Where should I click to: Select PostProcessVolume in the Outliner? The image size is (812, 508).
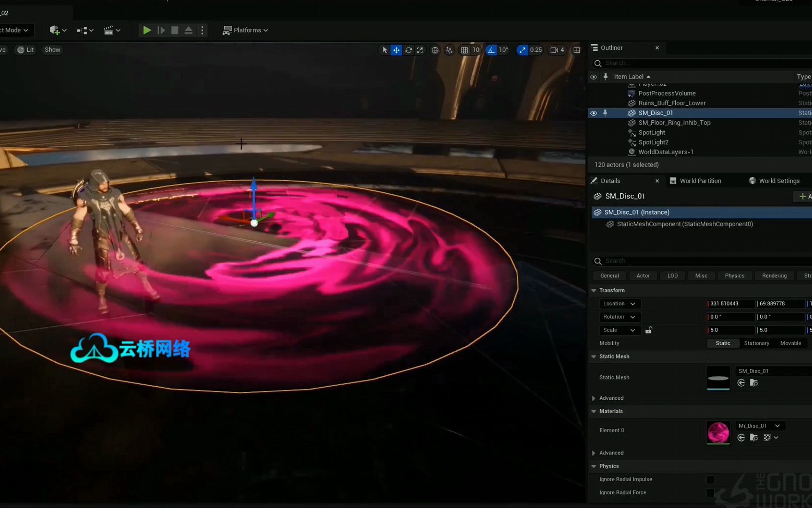coord(667,93)
